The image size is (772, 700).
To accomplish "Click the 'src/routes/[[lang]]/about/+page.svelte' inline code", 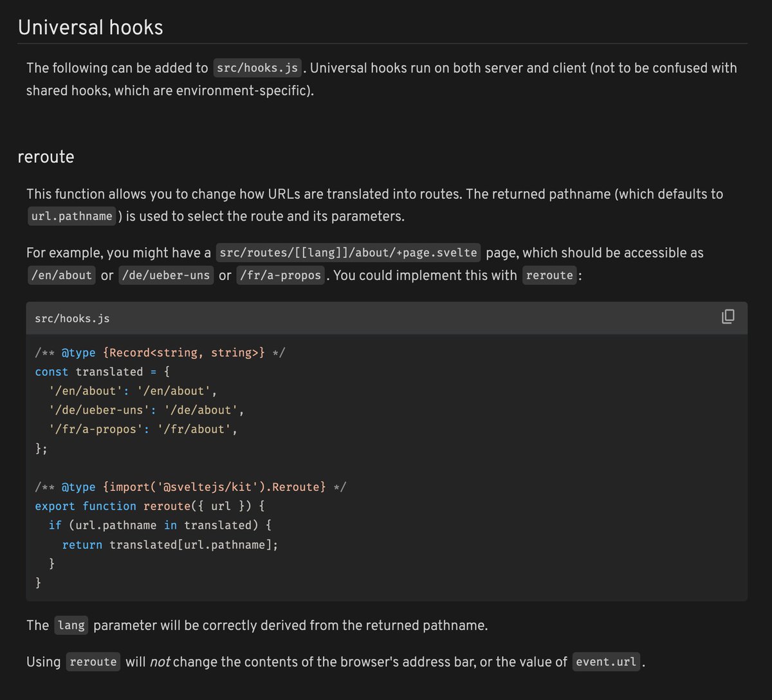I will pos(348,253).
